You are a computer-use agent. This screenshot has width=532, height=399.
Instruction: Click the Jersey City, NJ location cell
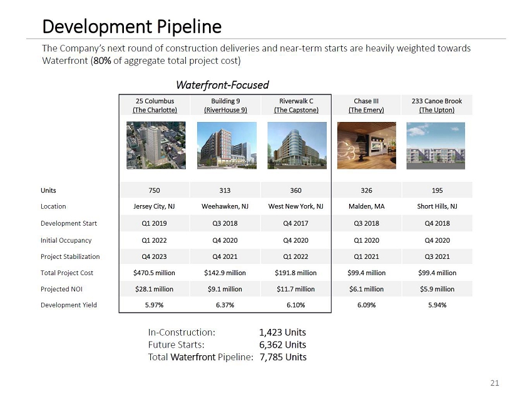click(155, 206)
